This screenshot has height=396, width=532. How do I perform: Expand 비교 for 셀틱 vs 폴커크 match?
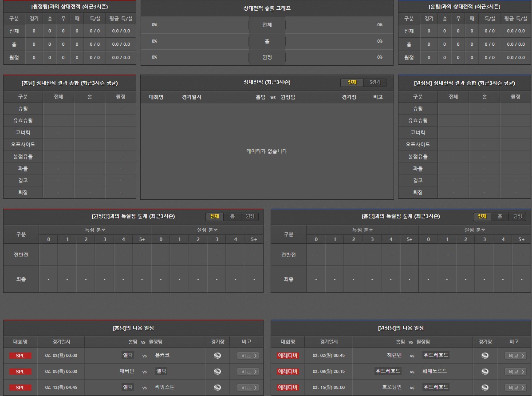[248, 356]
